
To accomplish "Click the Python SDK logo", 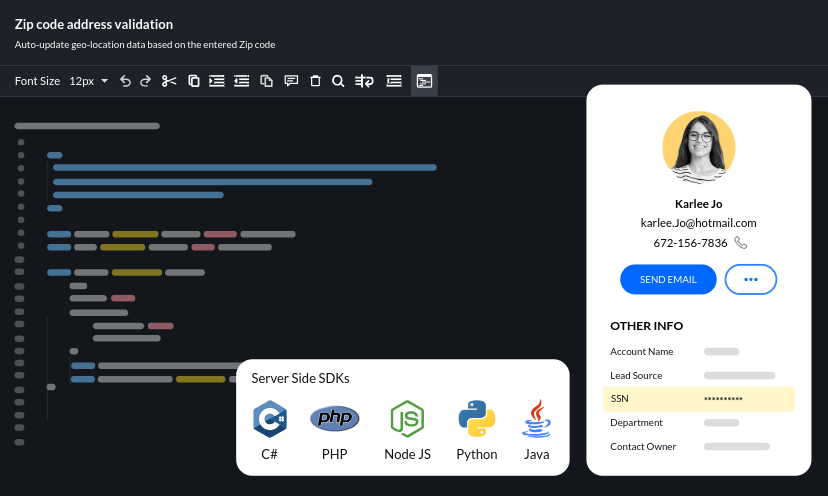I will tap(477, 418).
